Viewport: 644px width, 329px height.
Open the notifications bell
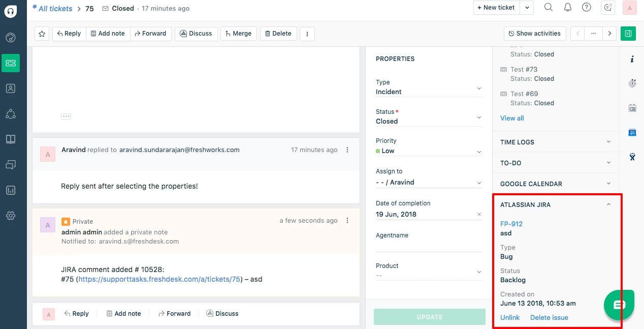[x=568, y=7]
